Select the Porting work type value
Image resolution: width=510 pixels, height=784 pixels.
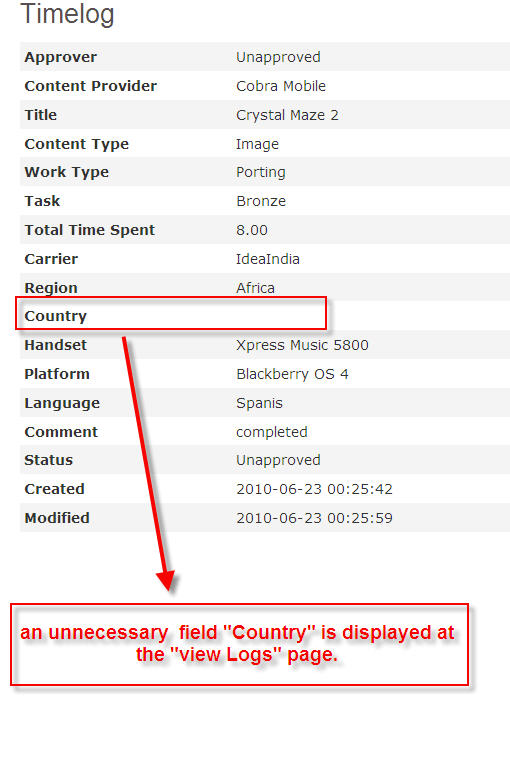pyautogui.click(x=260, y=172)
